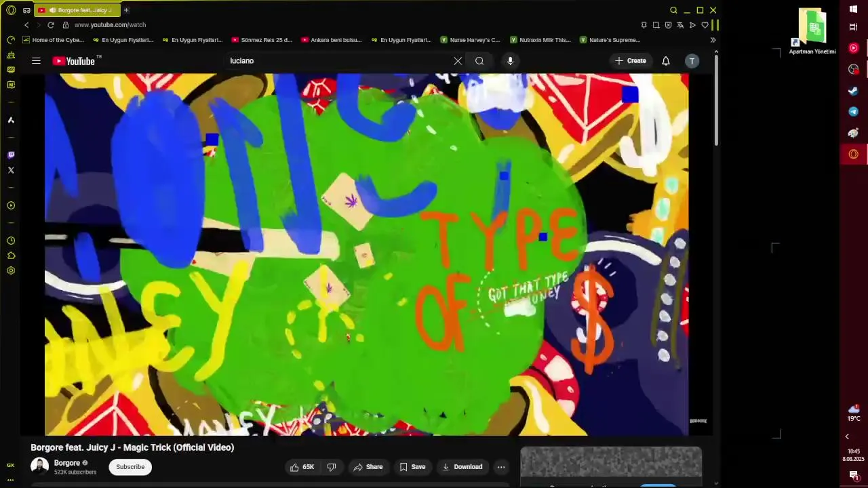868x488 pixels.
Task: Open Twitch in the sidebar
Action: (11, 155)
